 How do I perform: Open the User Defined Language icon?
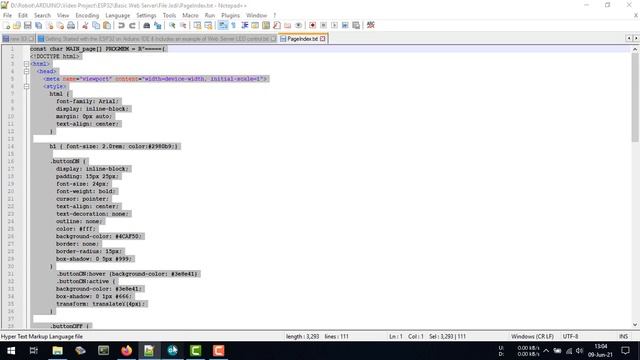[x=255, y=25]
